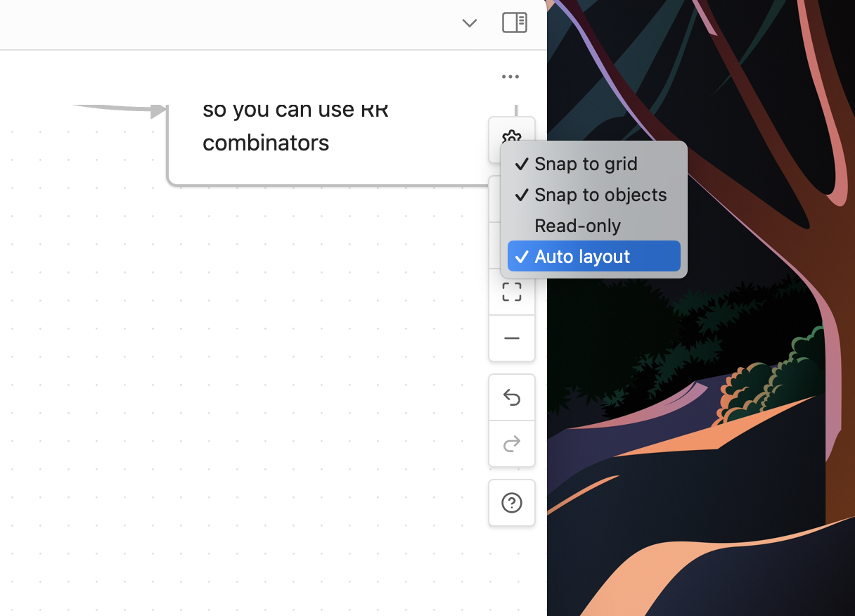Open canvas help question mark button

point(512,503)
